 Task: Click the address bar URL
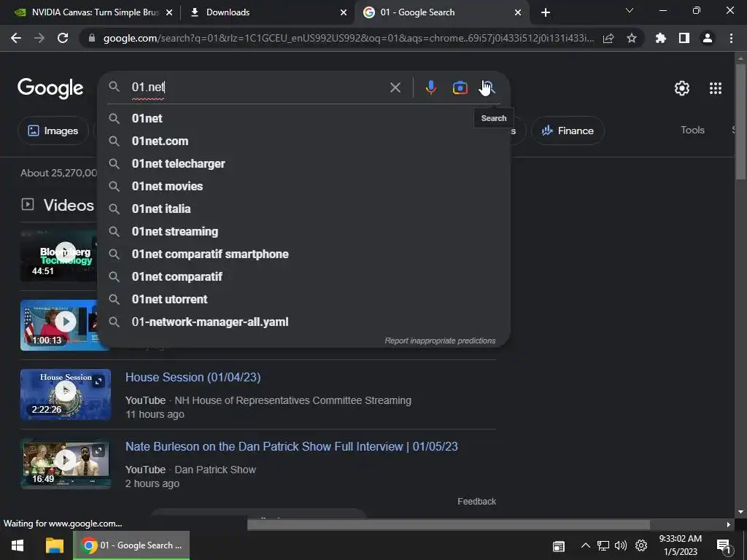[348, 38]
